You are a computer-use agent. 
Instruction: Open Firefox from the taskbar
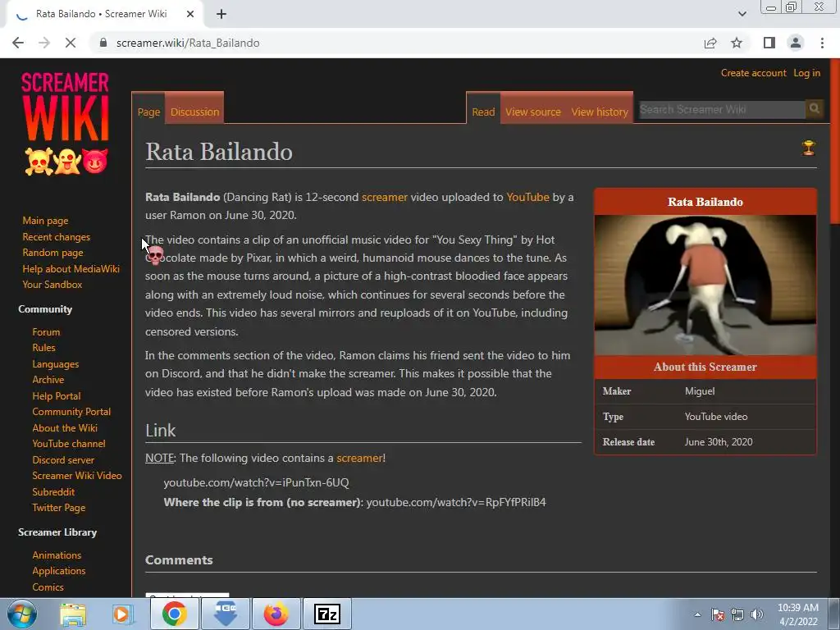pos(276,614)
